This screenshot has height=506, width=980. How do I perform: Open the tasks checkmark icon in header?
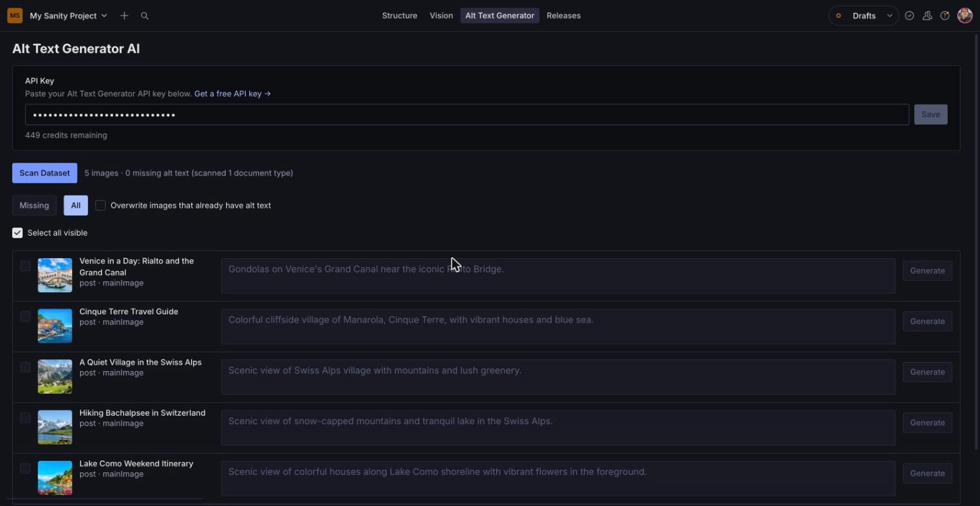910,15
